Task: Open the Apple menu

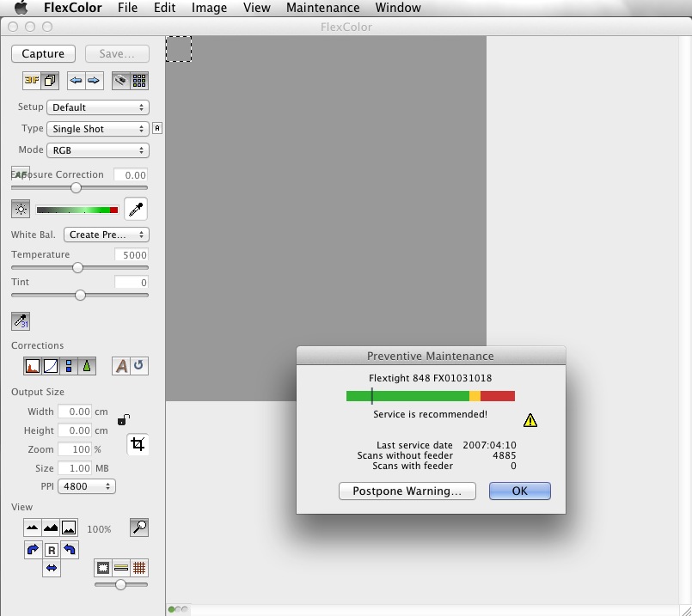Action: click(21, 8)
